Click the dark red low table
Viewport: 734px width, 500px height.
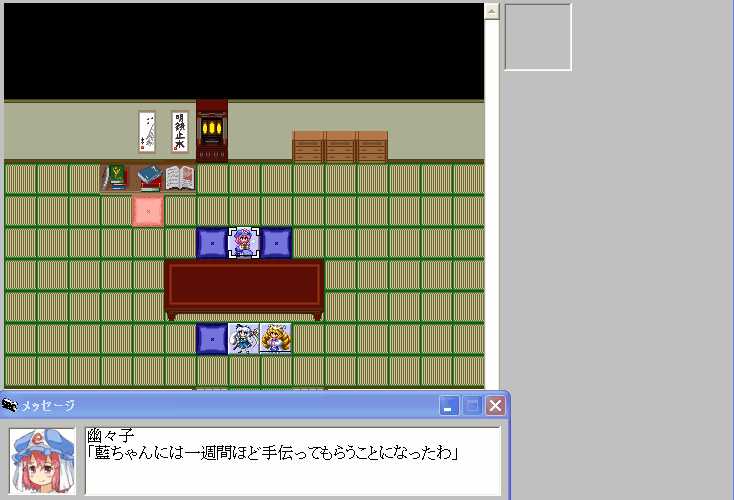(244, 289)
